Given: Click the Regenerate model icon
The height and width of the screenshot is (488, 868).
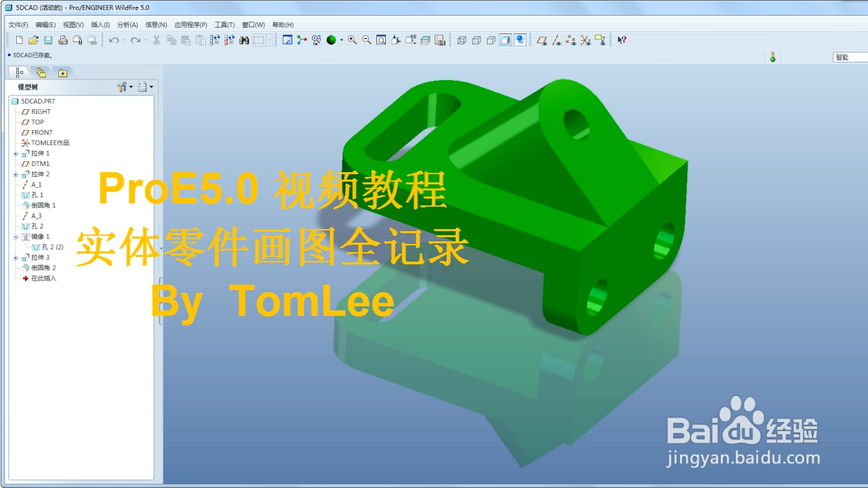Looking at the screenshot, I should (x=215, y=40).
